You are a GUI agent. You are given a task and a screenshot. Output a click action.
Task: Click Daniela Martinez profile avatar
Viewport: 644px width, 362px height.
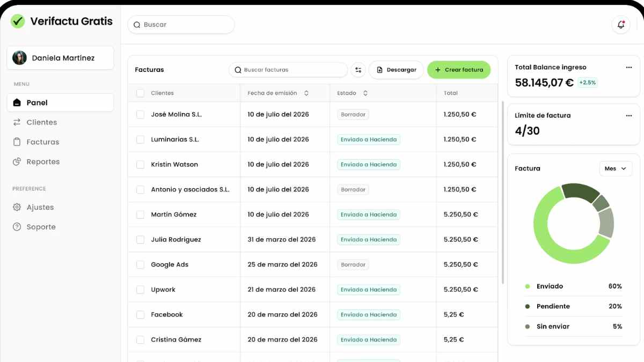20,58
